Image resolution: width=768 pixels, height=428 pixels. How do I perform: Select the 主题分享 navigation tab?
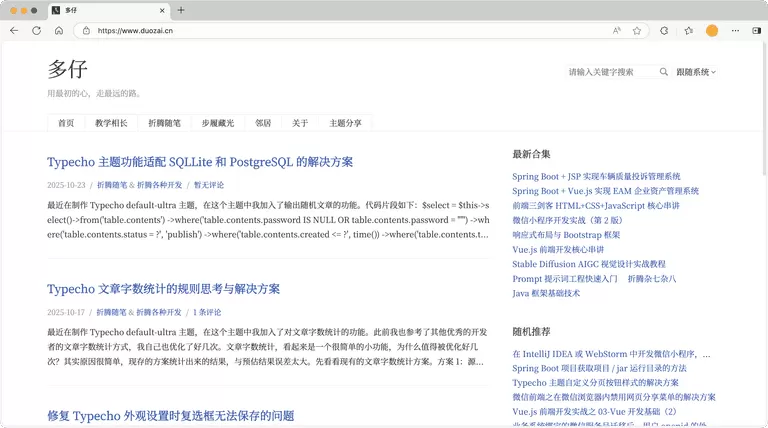346,123
